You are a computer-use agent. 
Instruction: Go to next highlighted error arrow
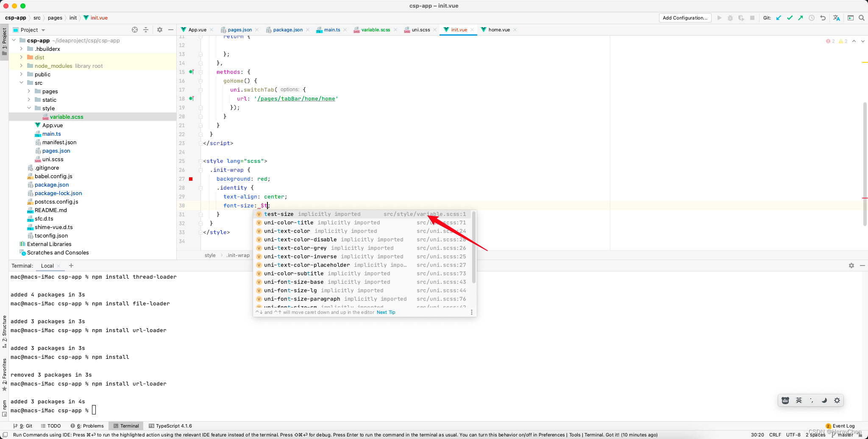pos(863,41)
